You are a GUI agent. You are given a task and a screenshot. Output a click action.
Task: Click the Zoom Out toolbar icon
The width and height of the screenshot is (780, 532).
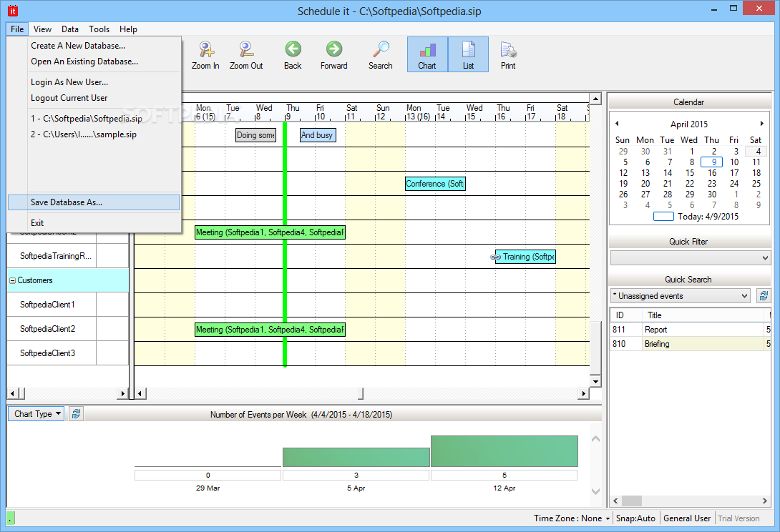pos(246,55)
